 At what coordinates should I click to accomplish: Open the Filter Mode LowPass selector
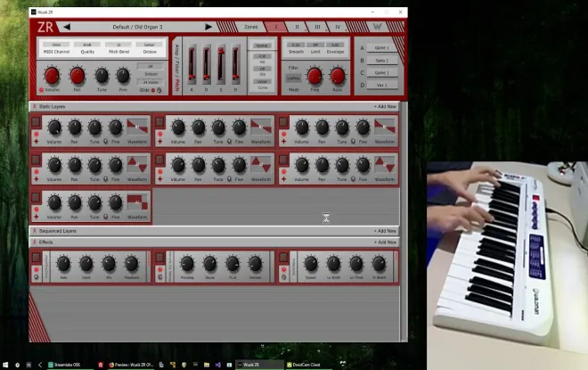[294, 78]
